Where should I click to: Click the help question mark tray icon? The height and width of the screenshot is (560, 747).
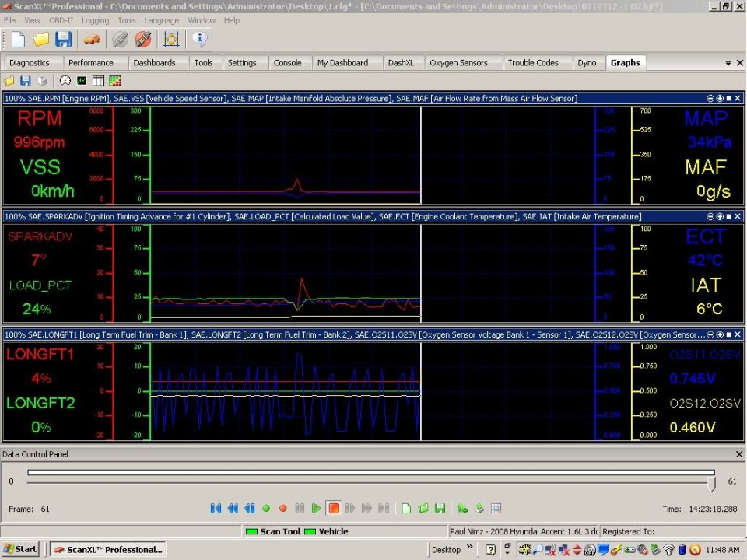click(490, 550)
